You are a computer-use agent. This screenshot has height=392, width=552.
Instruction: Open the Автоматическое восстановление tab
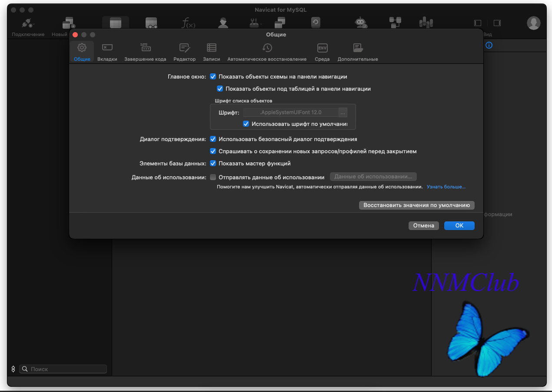pos(267,52)
